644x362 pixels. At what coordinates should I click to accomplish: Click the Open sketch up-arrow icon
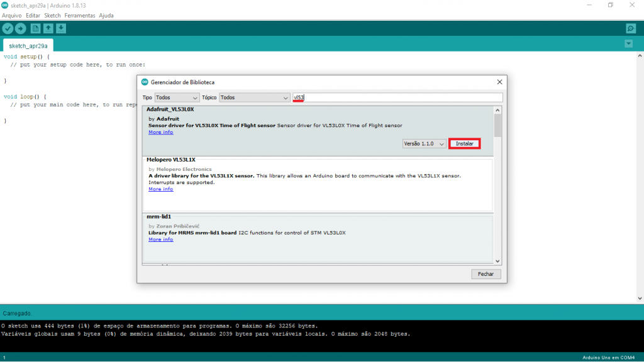coord(48,28)
